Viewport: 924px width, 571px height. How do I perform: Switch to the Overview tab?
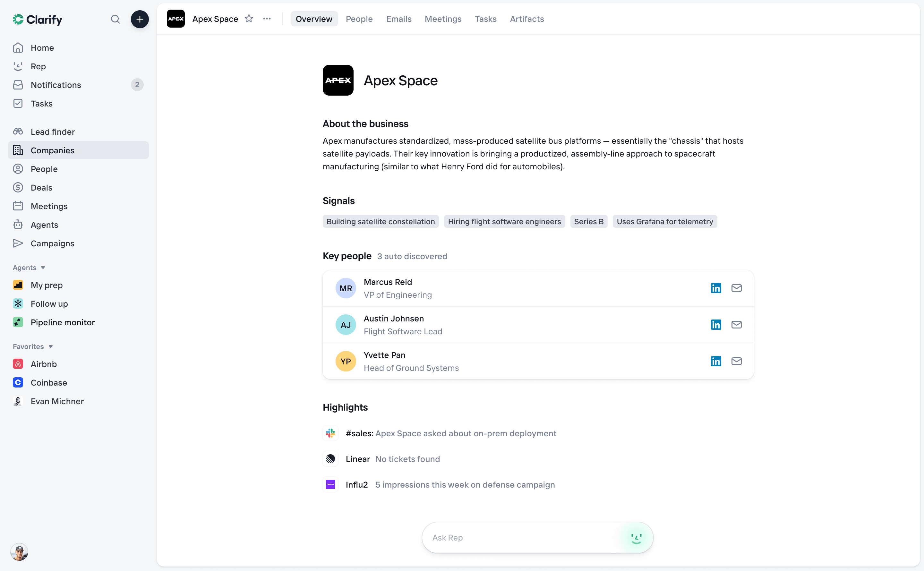314,19
